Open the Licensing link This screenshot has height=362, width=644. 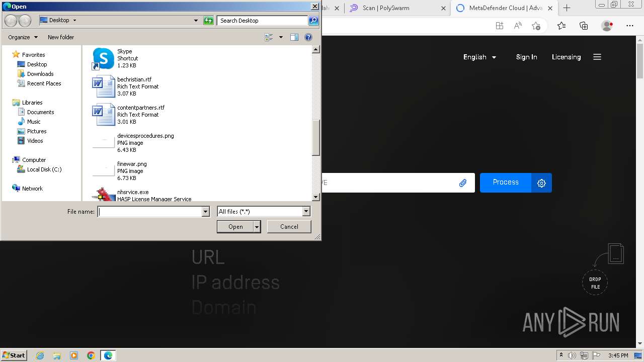tap(566, 57)
